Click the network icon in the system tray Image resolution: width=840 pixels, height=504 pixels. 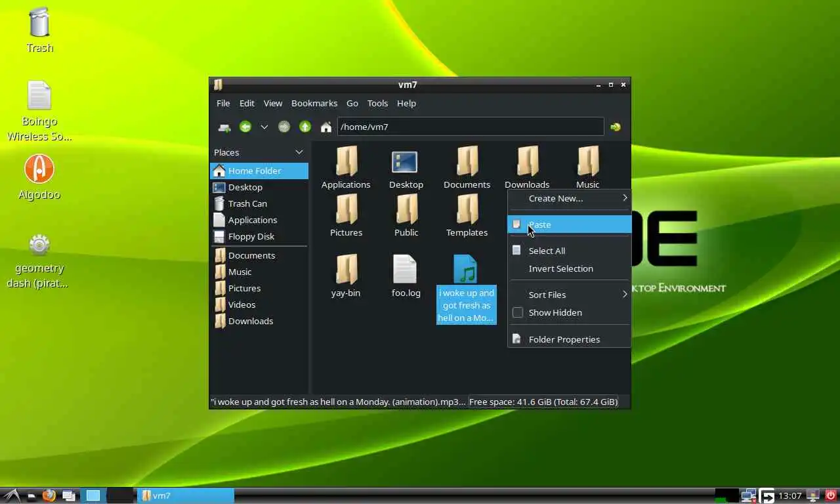coord(748,495)
